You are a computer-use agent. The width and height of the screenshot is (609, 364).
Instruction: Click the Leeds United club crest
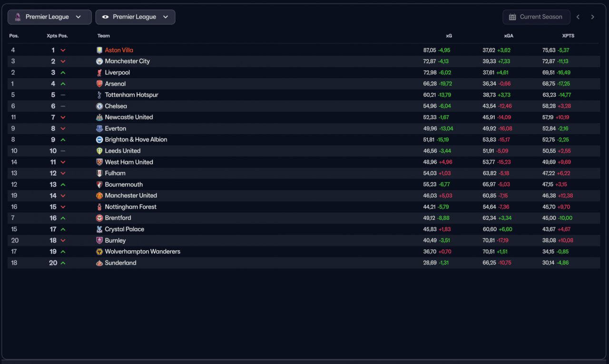click(99, 151)
